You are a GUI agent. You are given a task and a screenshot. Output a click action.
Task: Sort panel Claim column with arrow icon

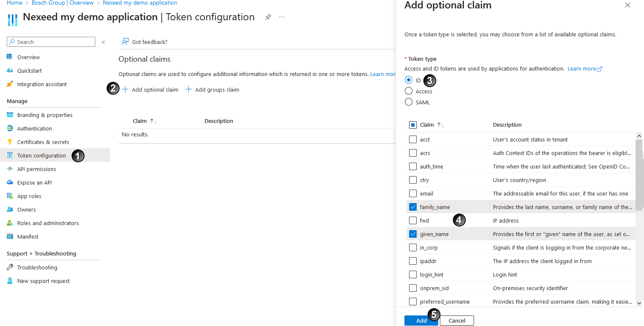pos(441,125)
